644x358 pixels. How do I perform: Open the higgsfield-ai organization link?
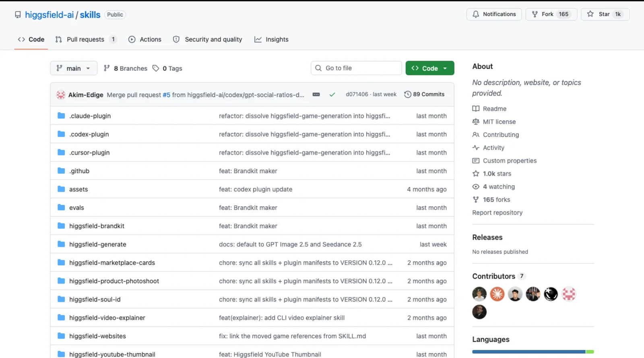pyautogui.click(x=50, y=15)
